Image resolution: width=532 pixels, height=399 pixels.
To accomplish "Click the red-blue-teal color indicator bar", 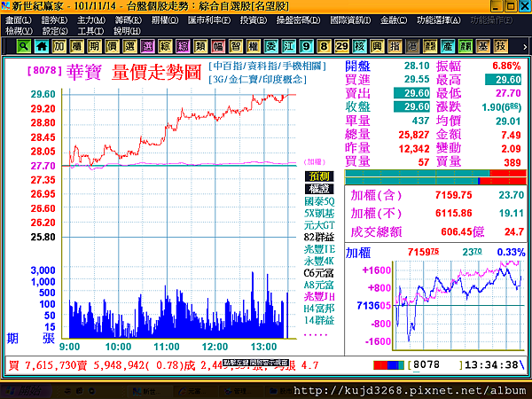I will (x=388, y=365).
